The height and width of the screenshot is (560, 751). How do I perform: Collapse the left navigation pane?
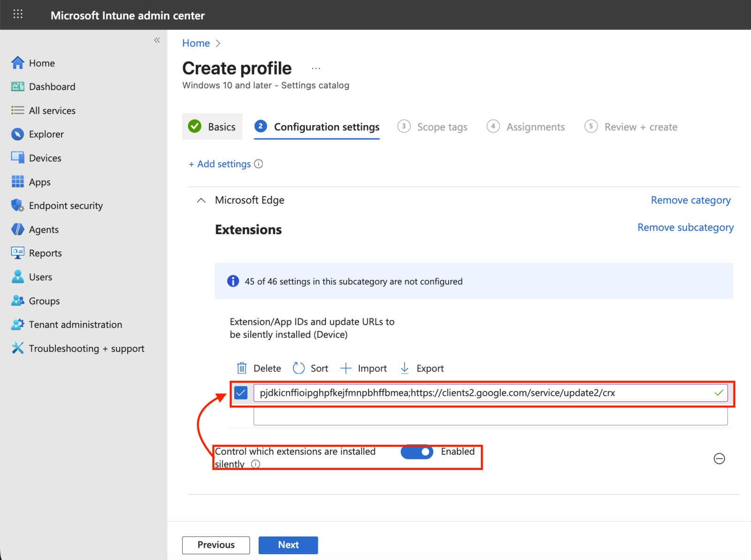click(x=157, y=40)
